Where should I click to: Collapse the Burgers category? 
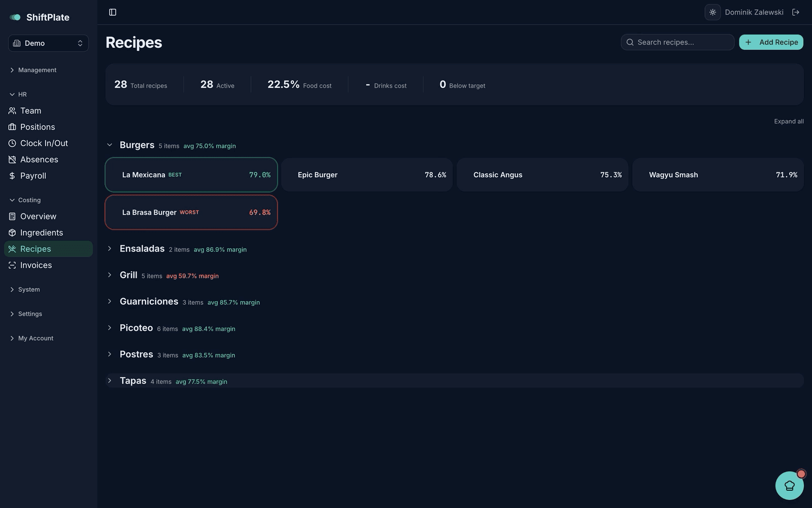point(110,145)
